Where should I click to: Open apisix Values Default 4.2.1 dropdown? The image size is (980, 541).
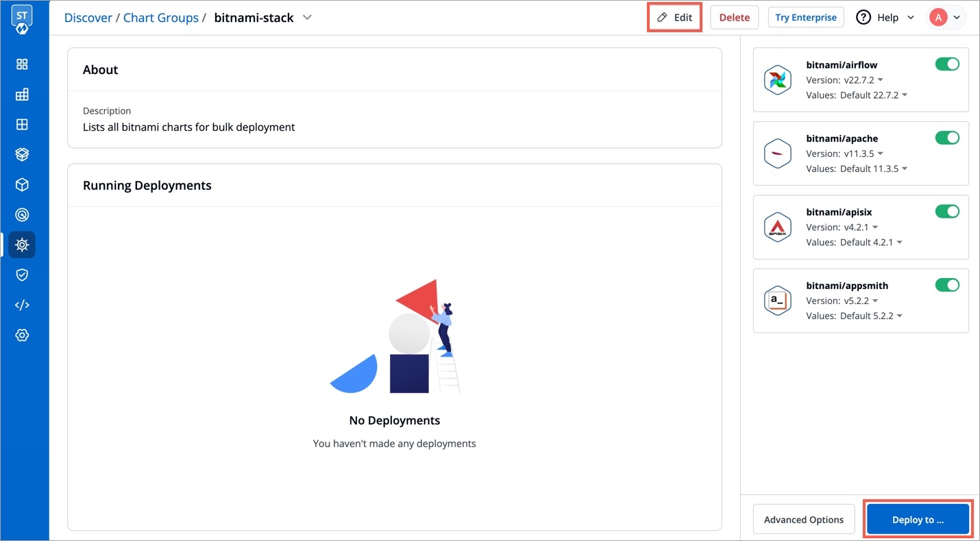871,242
